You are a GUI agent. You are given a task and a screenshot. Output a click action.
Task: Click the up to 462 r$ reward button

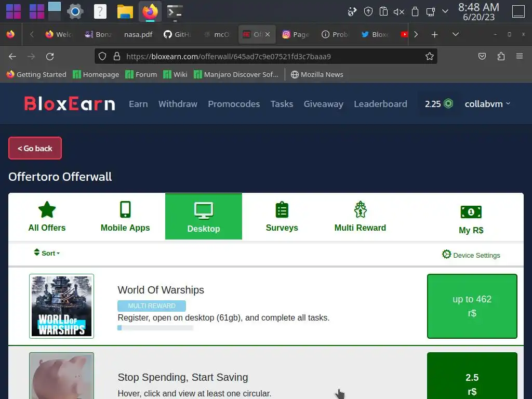[x=472, y=306]
